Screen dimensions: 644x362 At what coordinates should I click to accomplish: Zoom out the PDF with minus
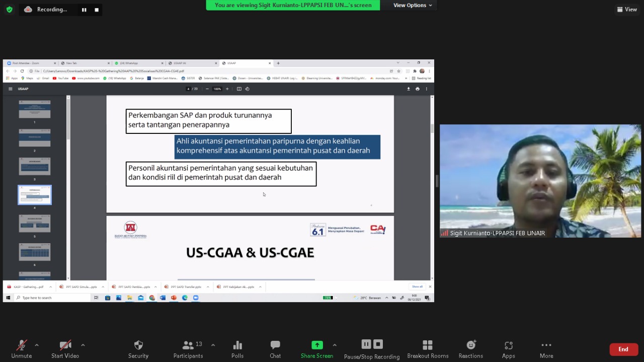pos(207,89)
